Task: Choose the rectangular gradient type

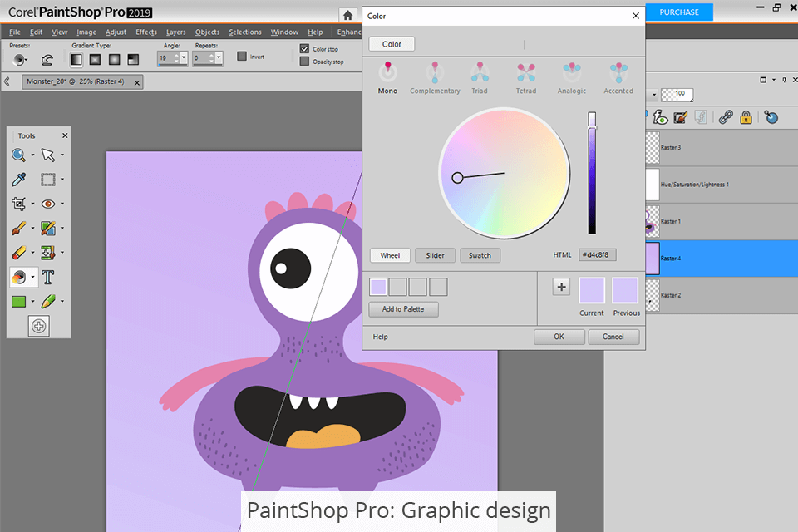Action: pyautogui.click(x=95, y=60)
